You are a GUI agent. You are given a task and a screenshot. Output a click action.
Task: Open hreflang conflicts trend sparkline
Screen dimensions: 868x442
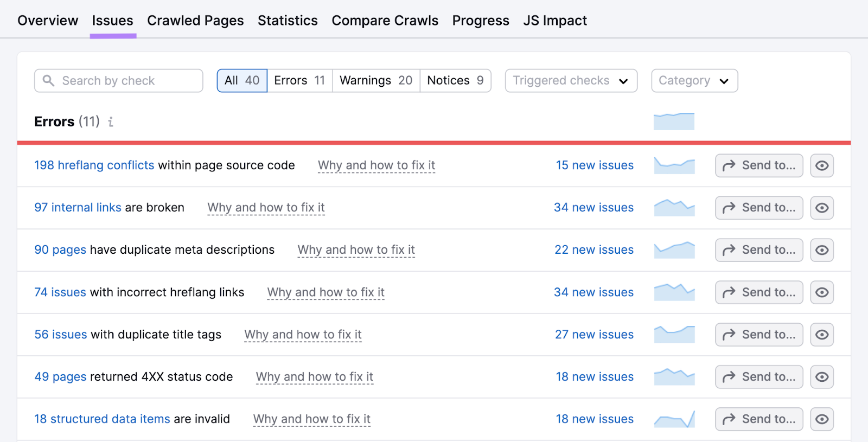674,165
